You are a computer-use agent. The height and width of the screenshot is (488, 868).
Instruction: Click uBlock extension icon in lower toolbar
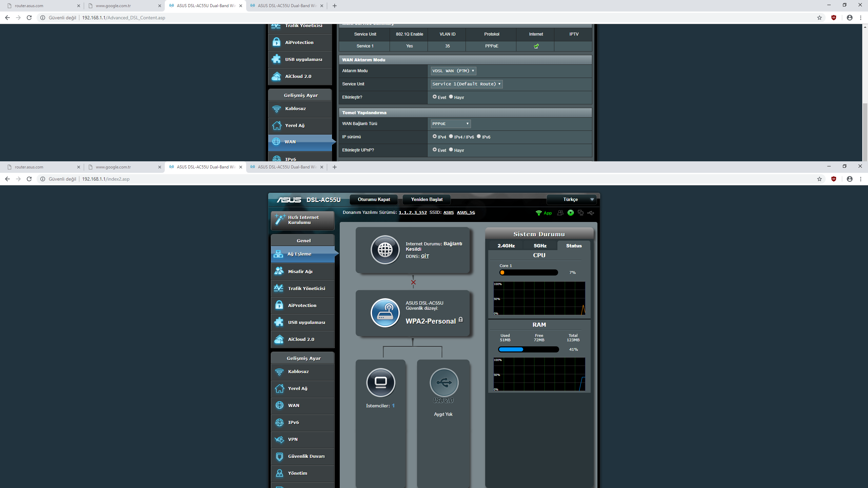click(833, 179)
